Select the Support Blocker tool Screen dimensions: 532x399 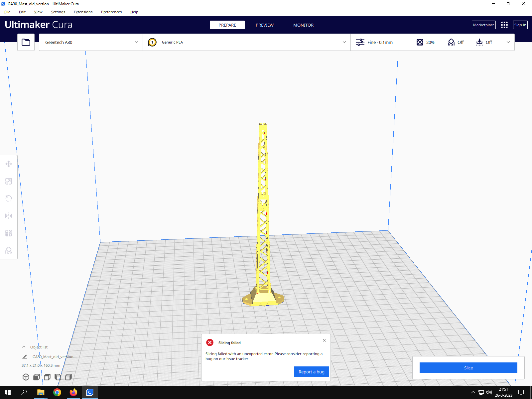coord(9,250)
